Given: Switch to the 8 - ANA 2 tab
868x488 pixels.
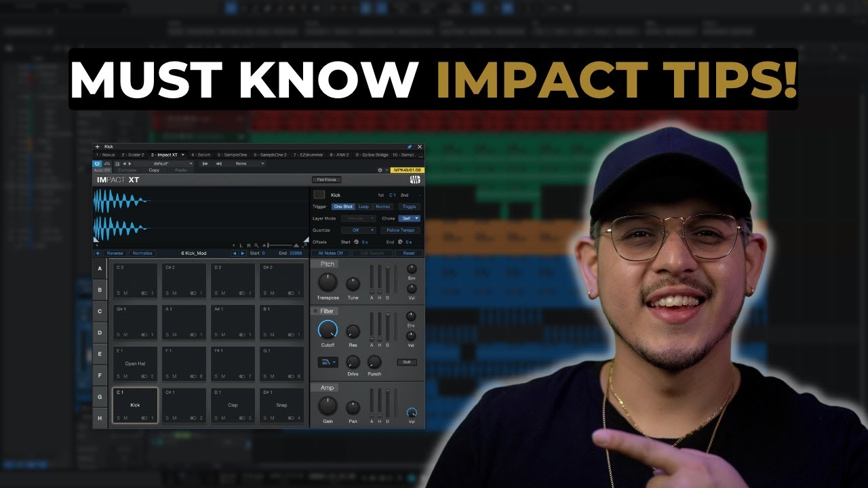Looking at the screenshot, I should (x=340, y=155).
